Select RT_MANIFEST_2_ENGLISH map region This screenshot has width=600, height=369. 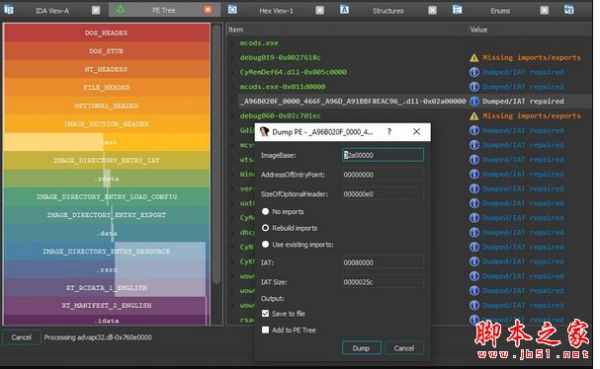coord(106,305)
